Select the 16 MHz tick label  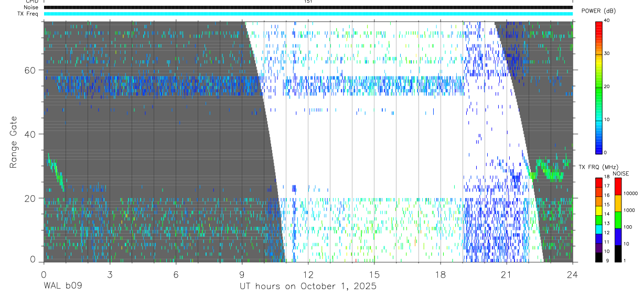tap(607, 195)
